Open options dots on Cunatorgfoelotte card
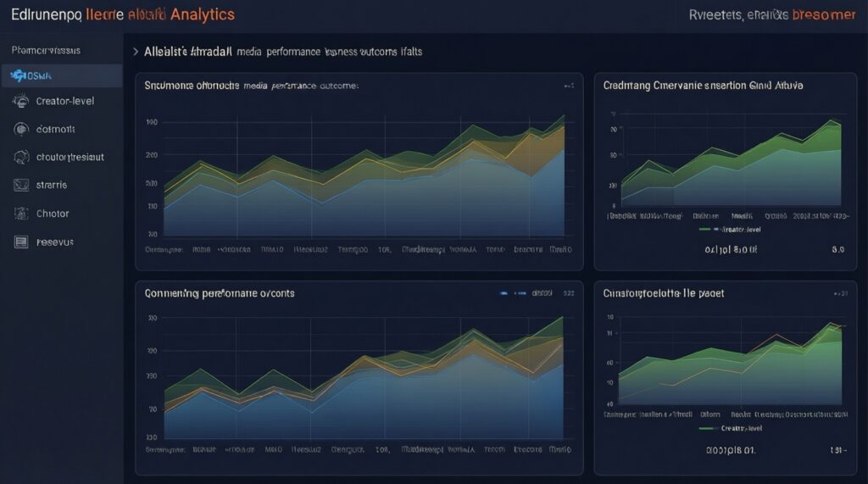868x484 pixels. [x=841, y=293]
